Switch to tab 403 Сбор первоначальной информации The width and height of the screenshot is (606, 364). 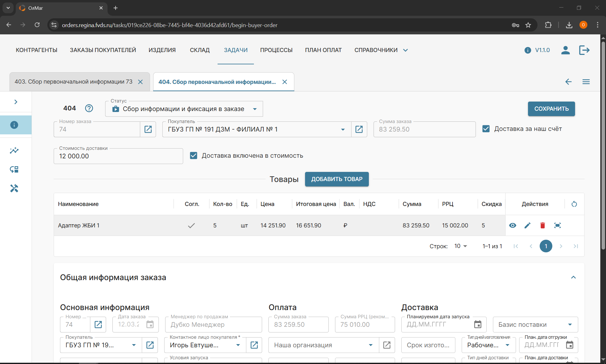point(74,82)
